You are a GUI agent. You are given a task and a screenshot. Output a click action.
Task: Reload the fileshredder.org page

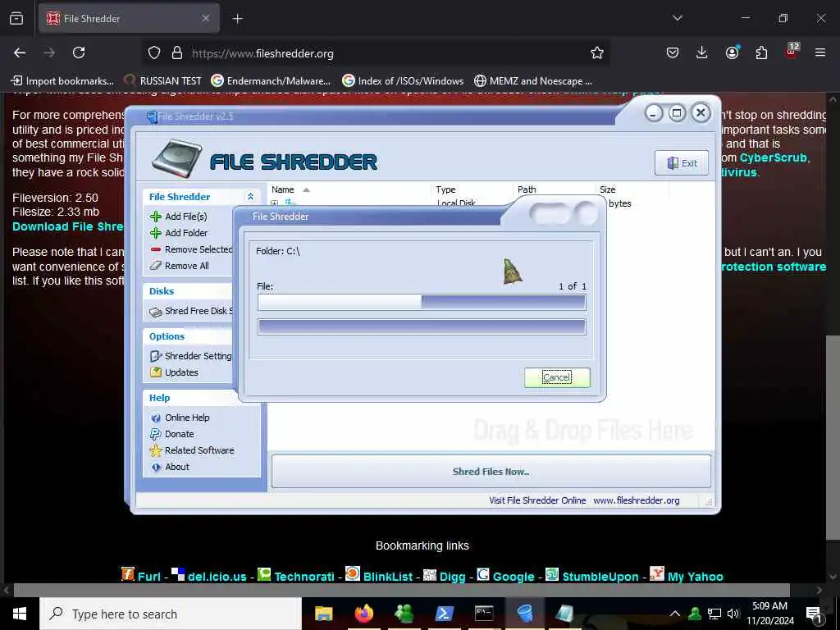[x=79, y=52]
